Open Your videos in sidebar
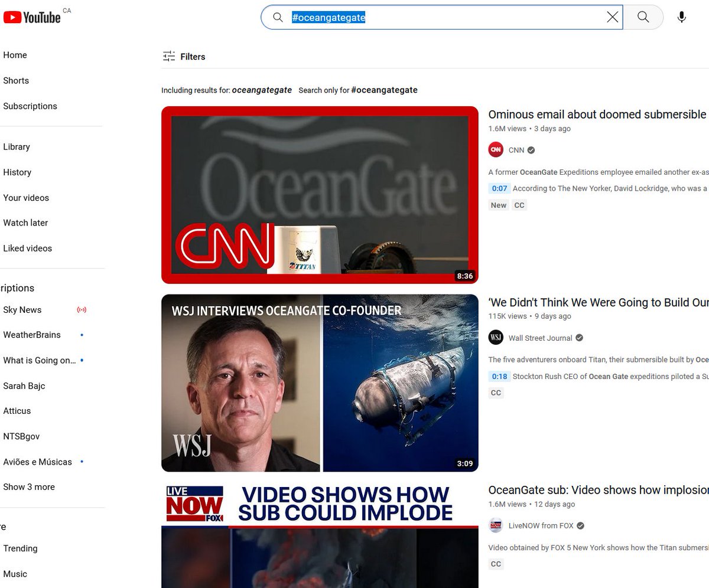 pos(26,198)
